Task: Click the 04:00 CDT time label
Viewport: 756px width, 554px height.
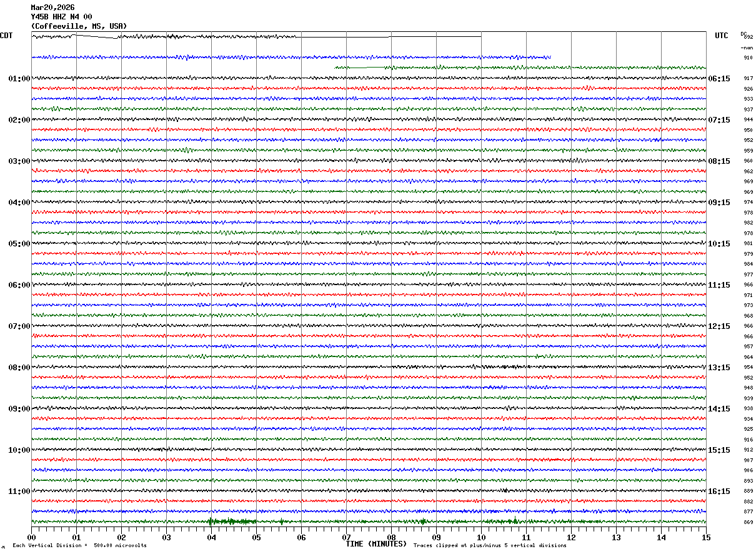Action: [x=19, y=203]
